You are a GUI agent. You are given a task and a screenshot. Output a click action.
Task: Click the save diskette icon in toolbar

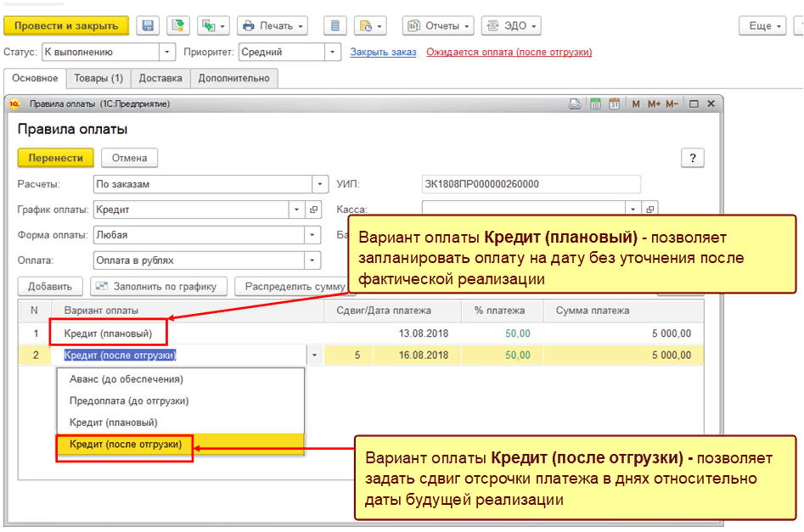(147, 26)
